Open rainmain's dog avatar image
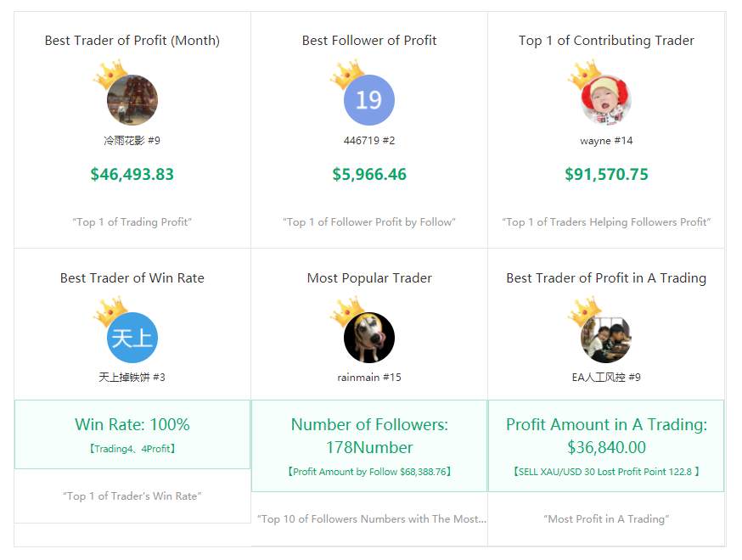The width and height of the screenshot is (742, 560). click(369, 337)
